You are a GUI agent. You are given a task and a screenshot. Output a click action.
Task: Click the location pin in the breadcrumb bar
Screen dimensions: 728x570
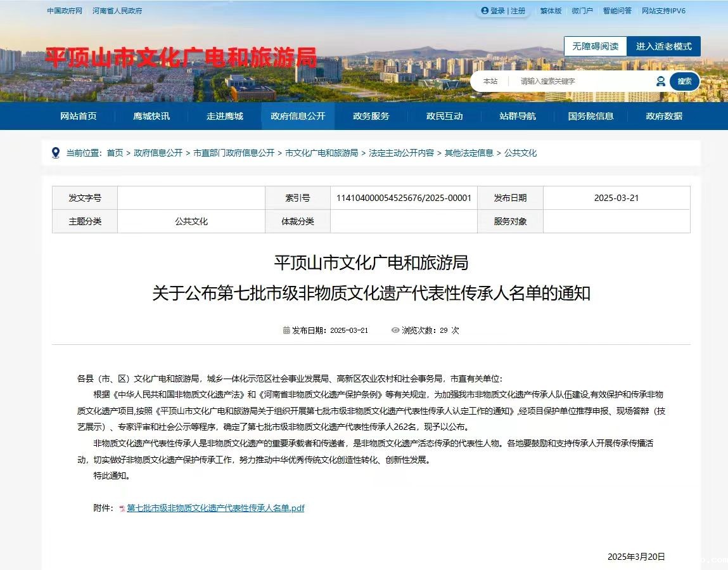56,152
